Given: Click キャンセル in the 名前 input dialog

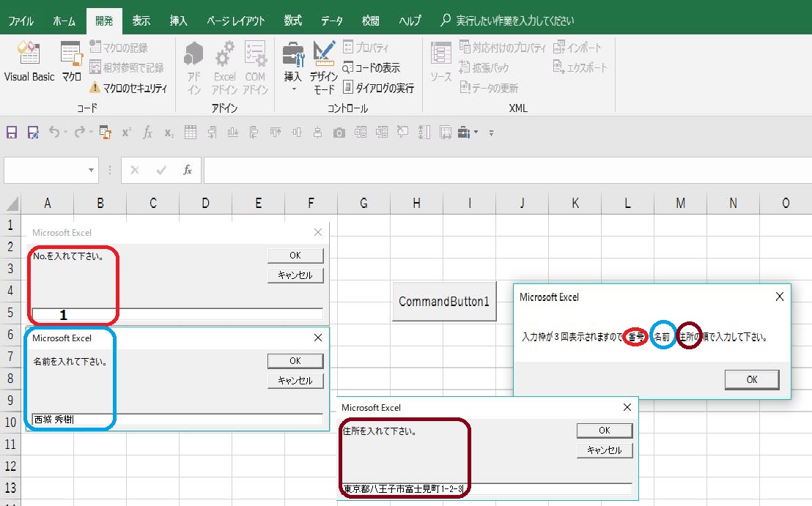Looking at the screenshot, I should (x=295, y=381).
